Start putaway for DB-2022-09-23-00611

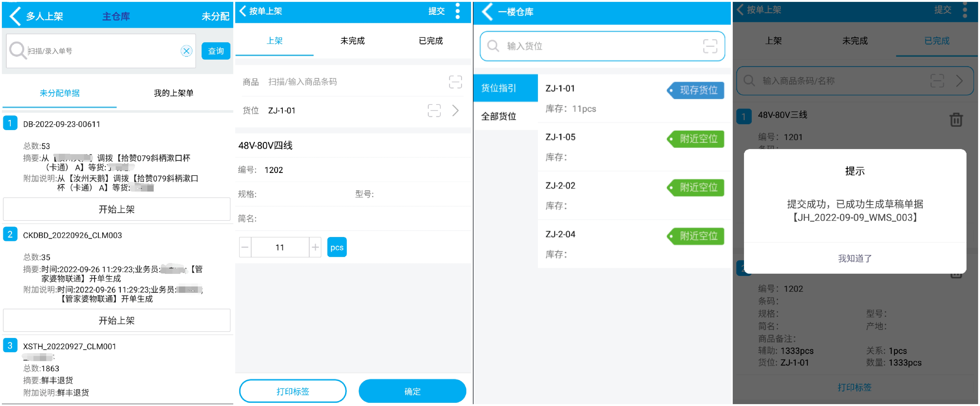coord(117,209)
